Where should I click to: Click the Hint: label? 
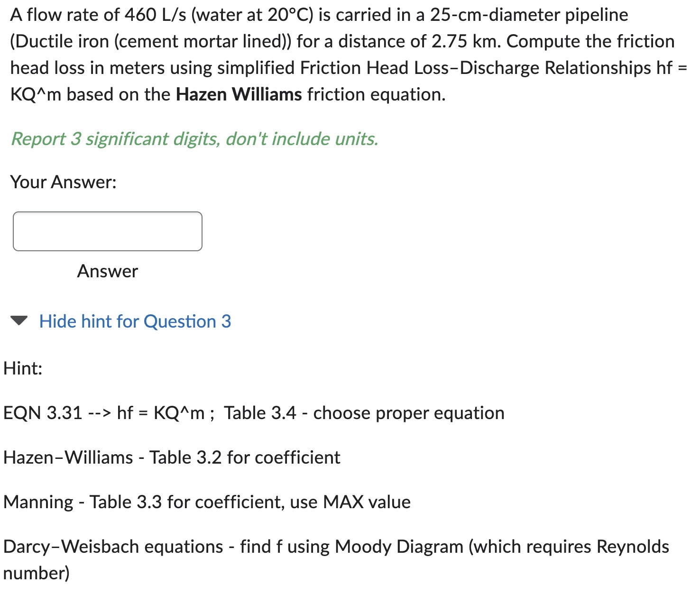[22, 369]
